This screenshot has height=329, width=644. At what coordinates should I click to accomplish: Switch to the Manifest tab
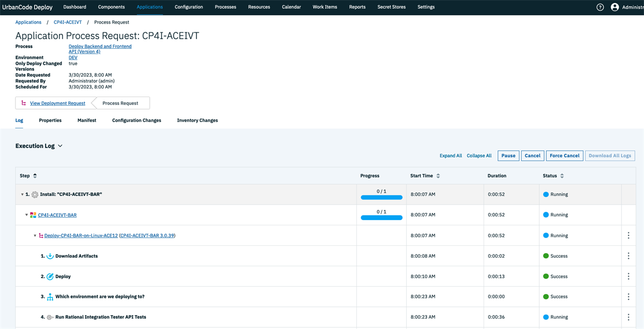pyautogui.click(x=86, y=120)
